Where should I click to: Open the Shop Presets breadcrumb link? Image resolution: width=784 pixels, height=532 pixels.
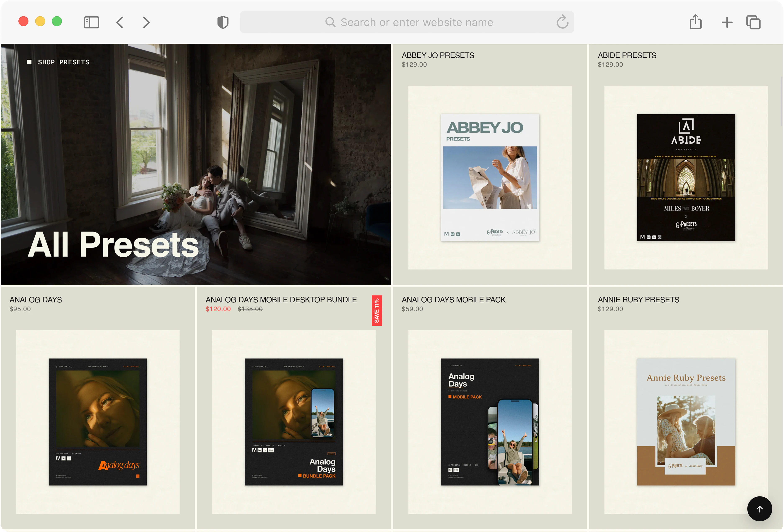[x=63, y=62]
